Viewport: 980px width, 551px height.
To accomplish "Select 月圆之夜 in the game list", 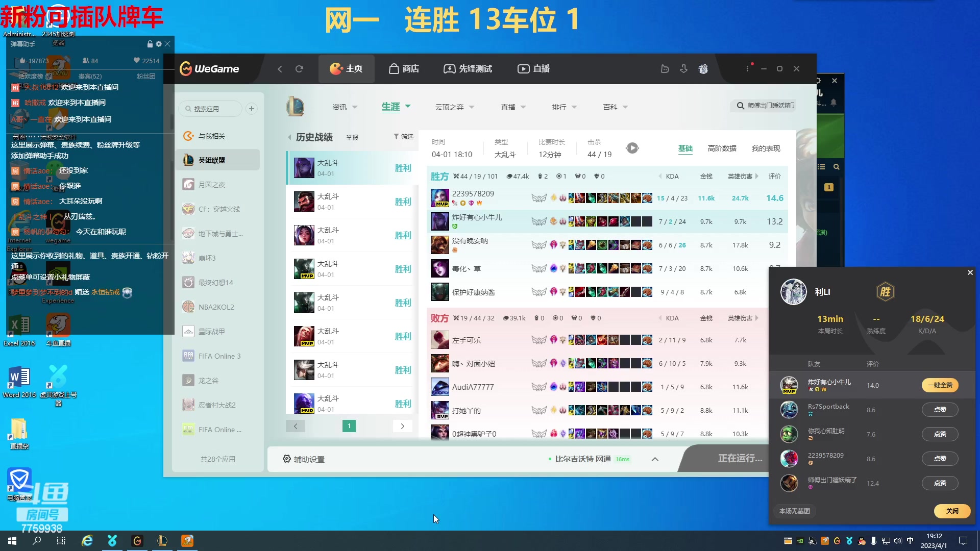I will [x=217, y=185].
